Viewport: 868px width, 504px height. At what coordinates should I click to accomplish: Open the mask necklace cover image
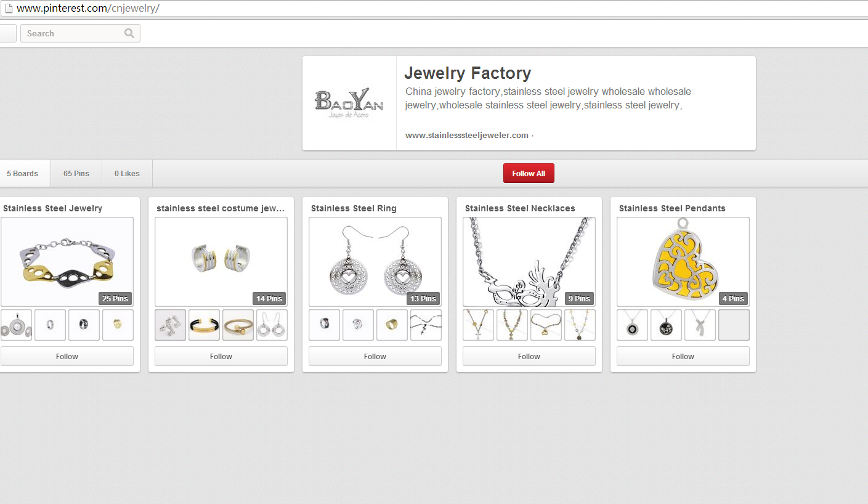[x=529, y=262]
